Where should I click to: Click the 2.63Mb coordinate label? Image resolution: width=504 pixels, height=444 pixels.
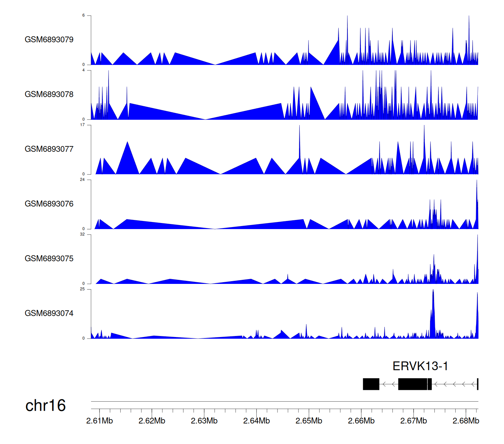click(204, 421)
